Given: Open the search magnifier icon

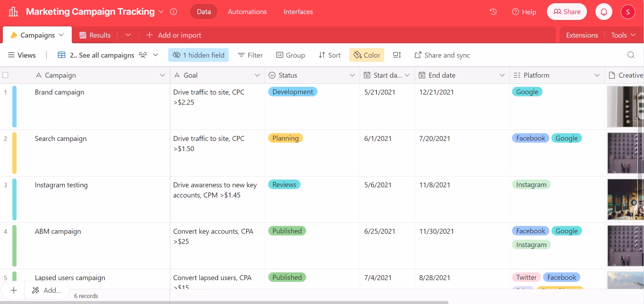Looking at the screenshot, I should pos(631,55).
